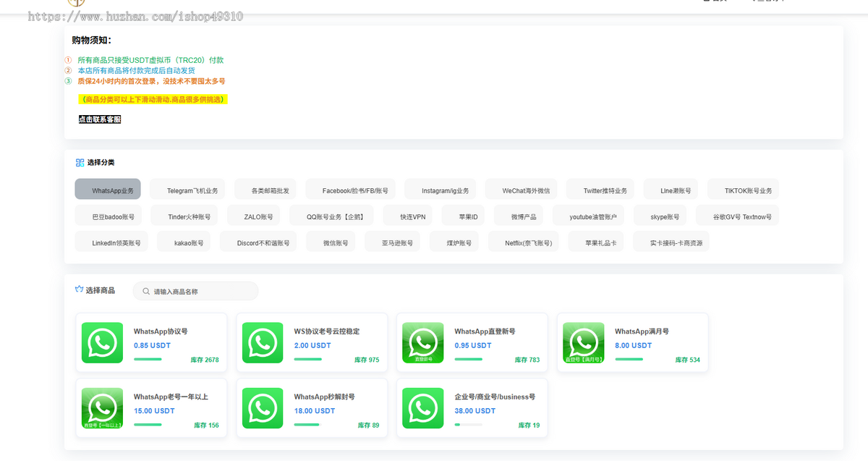Select the Tinder火种账号 category
The height and width of the screenshot is (461, 868).
pyautogui.click(x=184, y=216)
